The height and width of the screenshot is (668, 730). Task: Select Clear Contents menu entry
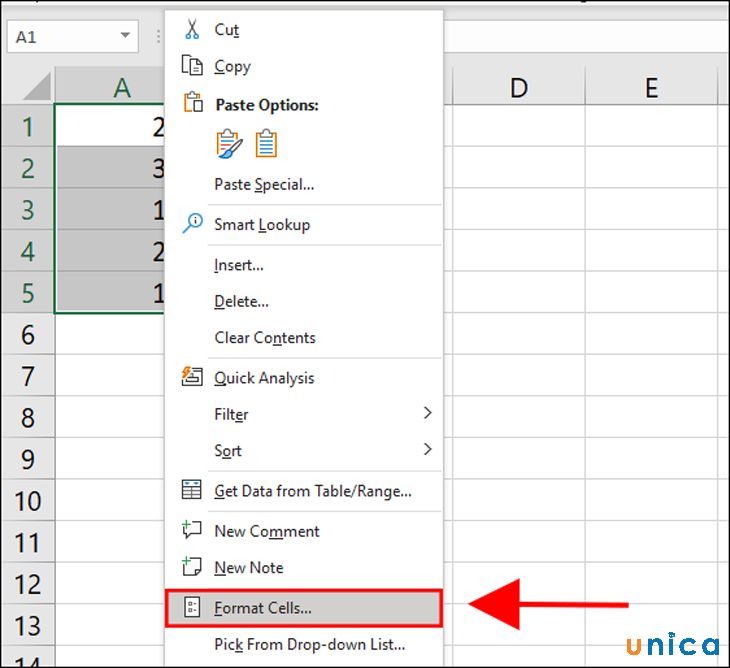coord(265,338)
